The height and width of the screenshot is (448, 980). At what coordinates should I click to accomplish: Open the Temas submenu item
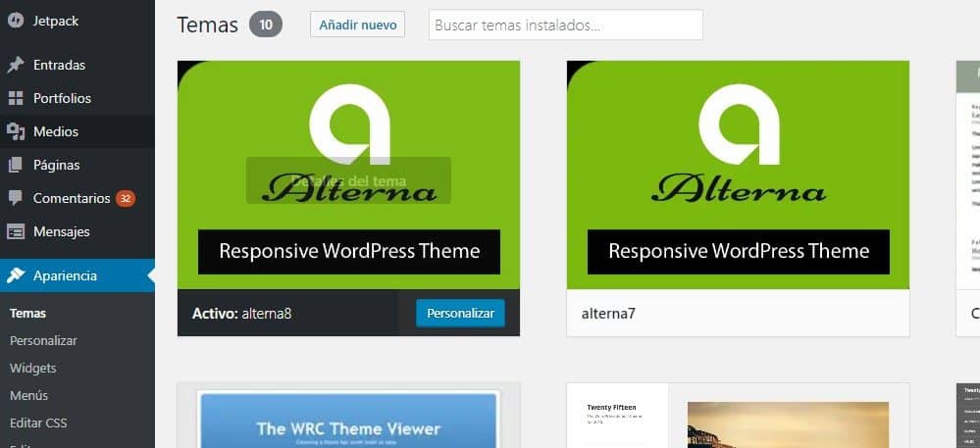(x=28, y=314)
